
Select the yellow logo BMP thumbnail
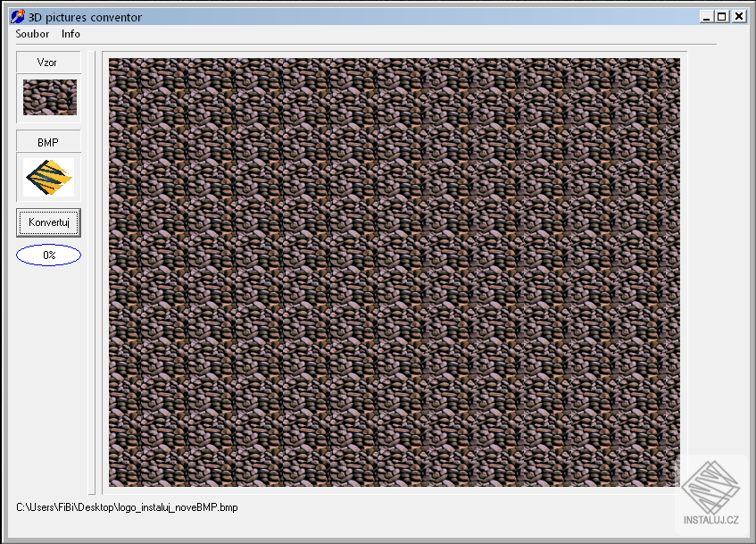pos(49,177)
